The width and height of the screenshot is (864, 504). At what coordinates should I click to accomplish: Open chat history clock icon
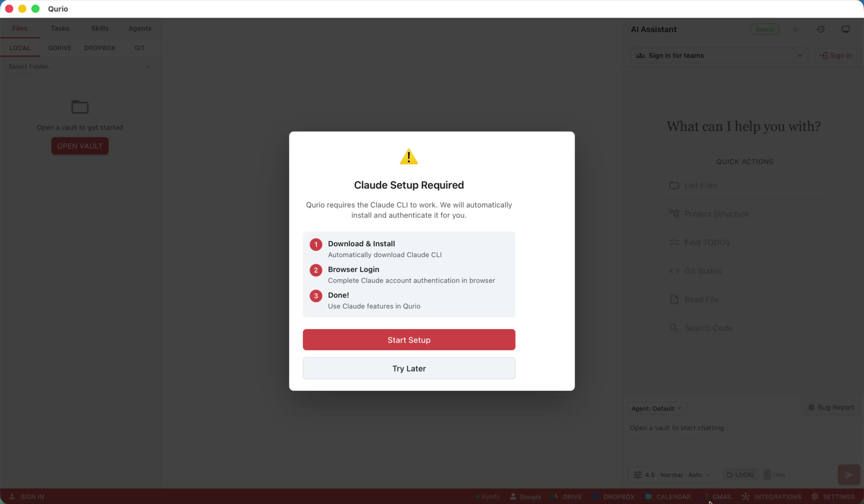[x=821, y=29]
